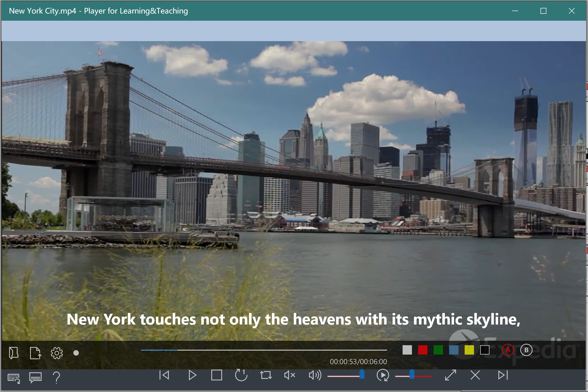The width and height of the screenshot is (588, 392).
Task: Open keyboard shortcuts icon
Action: click(x=14, y=378)
